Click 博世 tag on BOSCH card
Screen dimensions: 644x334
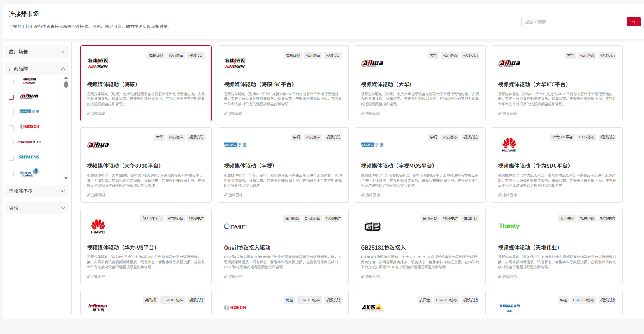click(289, 300)
